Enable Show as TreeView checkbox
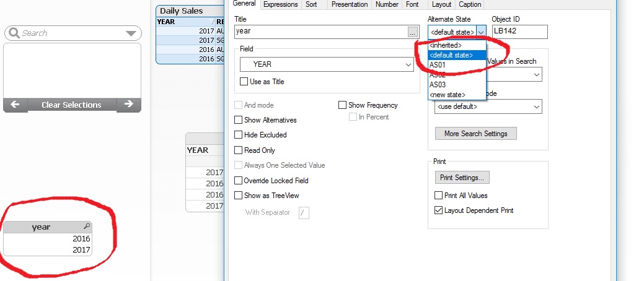 (x=238, y=195)
